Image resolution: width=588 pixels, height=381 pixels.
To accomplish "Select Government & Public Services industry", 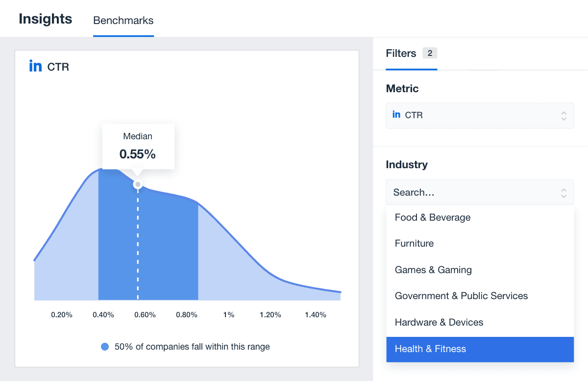I will pos(461,296).
